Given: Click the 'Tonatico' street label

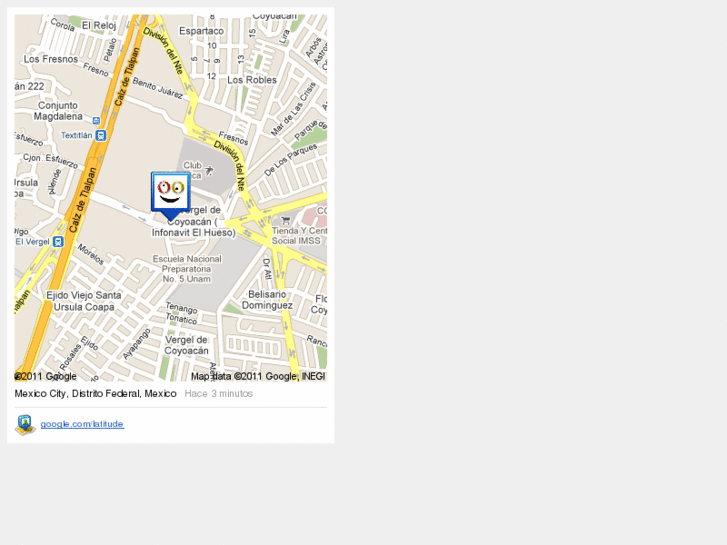Looking at the screenshot, I should (x=181, y=318).
